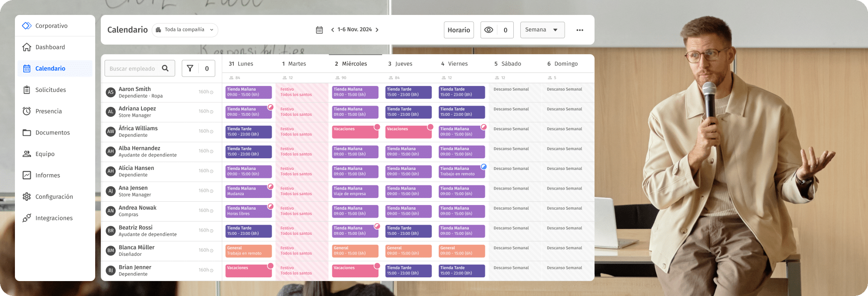Viewport: 868px width, 296px height.
Task: Open Aaron Smith's employee row
Action: point(134,92)
